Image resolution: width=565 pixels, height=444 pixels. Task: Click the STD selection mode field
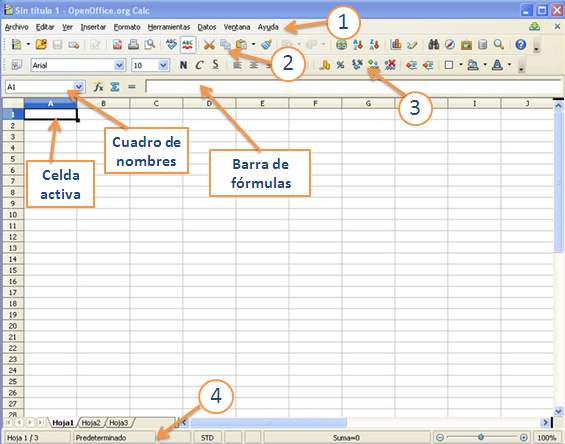pos(207,438)
